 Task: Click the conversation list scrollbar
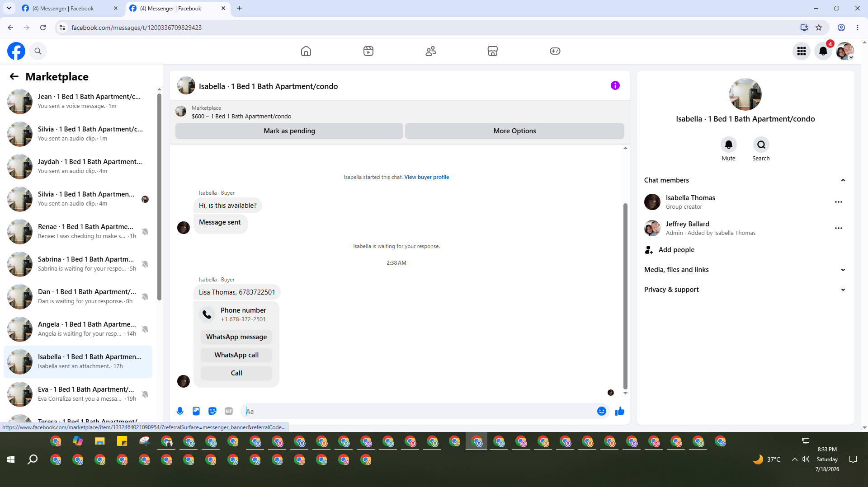pos(159,196)
